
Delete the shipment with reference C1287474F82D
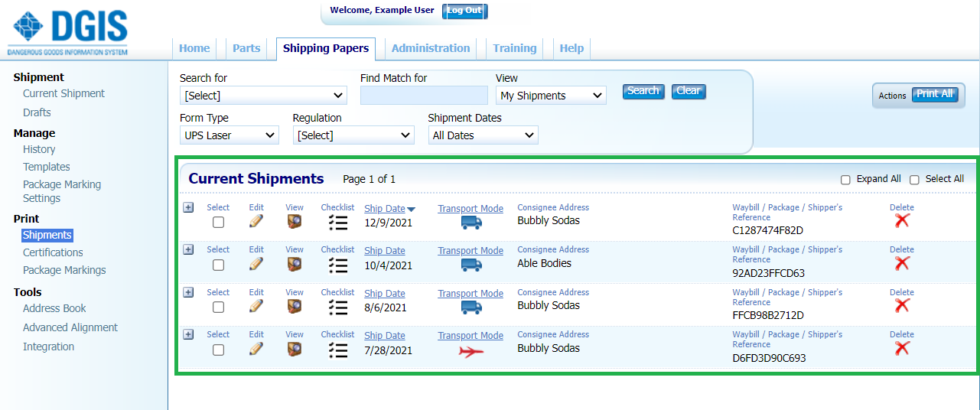[x=902, y=221]
